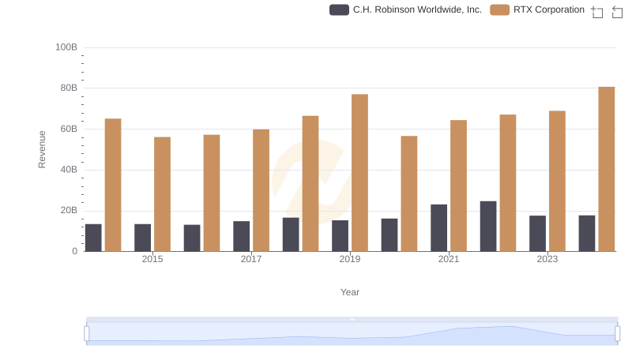Select RTX Corporation bar for 2024
This screenshot has height=364, width=632.
[x=607, y=169]
